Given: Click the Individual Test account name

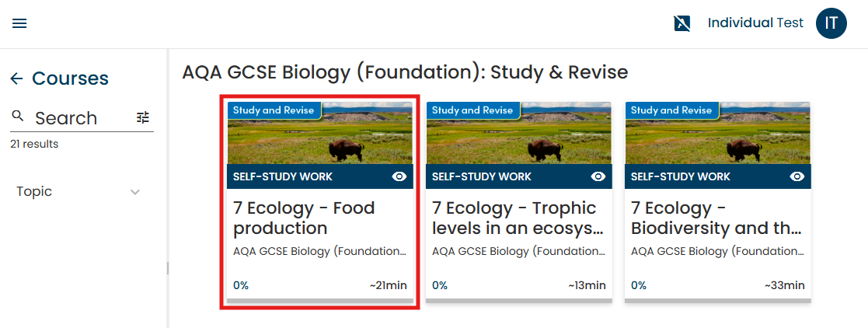Looking at the screenshot, I should point(755,23).
